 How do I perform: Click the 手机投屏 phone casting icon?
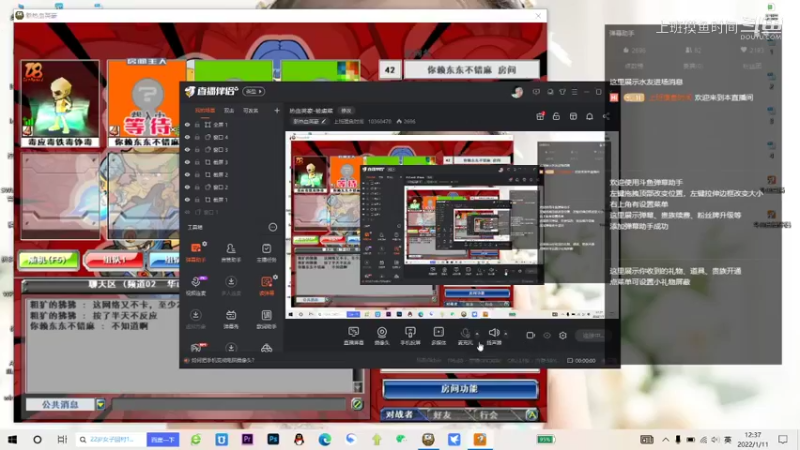click(x=410, y=333)
